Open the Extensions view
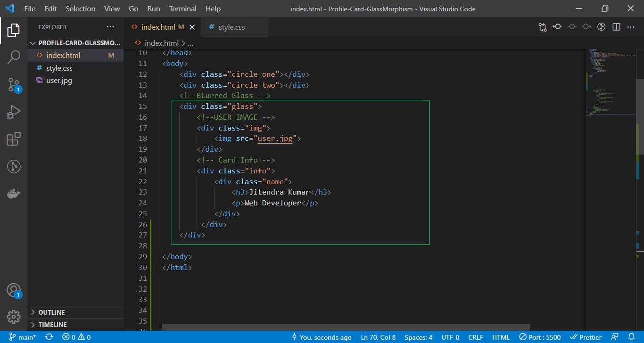 (14, 139)
